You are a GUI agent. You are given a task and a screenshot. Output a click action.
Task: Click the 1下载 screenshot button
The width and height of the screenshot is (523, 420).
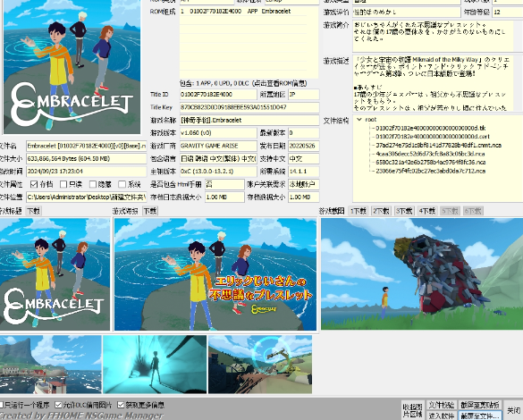coord(359,211)
